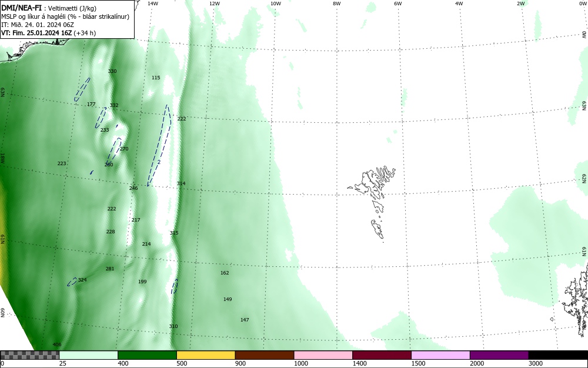Click the map value '315'
Screen dimensions: 588x368
(174, 233)
